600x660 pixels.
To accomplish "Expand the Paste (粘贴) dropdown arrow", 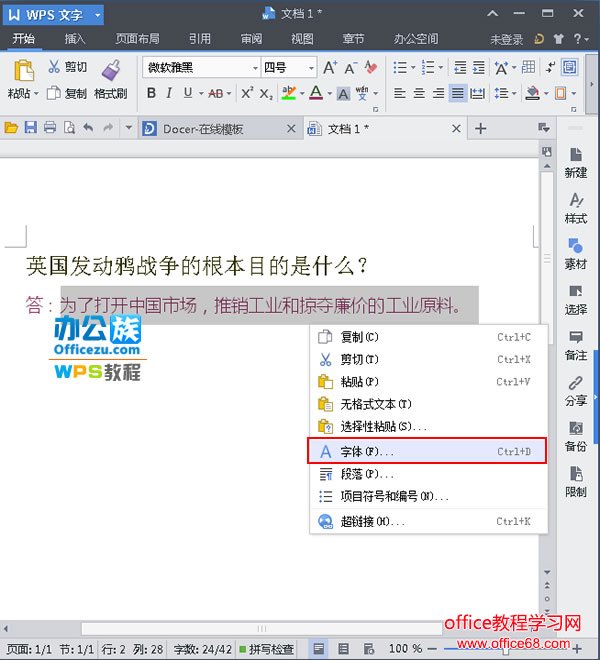I will (36, 93).
